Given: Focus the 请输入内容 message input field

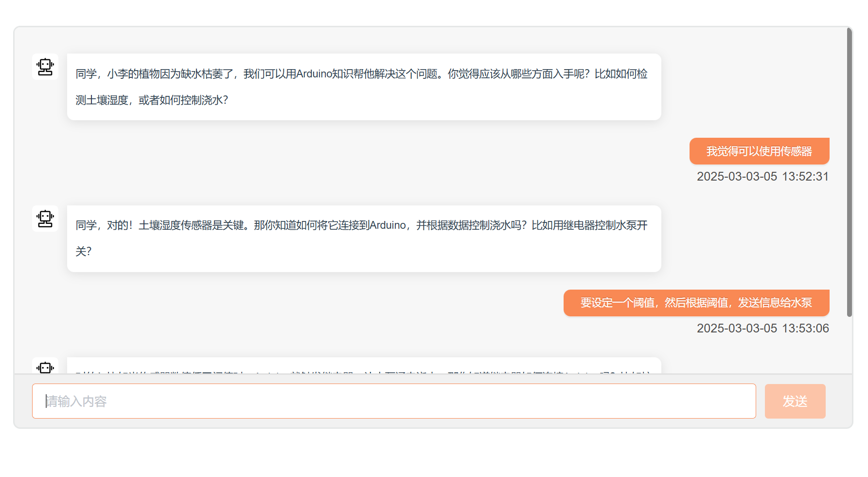Looking at the screenshot, I should coord(394,401).
